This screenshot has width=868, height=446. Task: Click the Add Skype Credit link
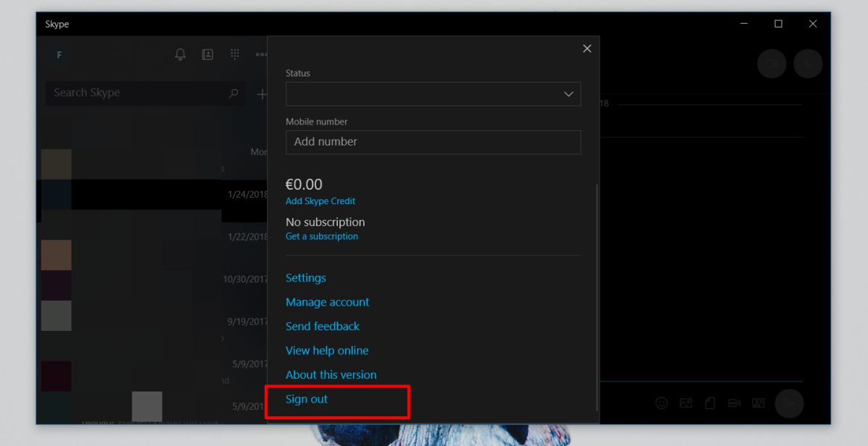click(x=320, y=201)
